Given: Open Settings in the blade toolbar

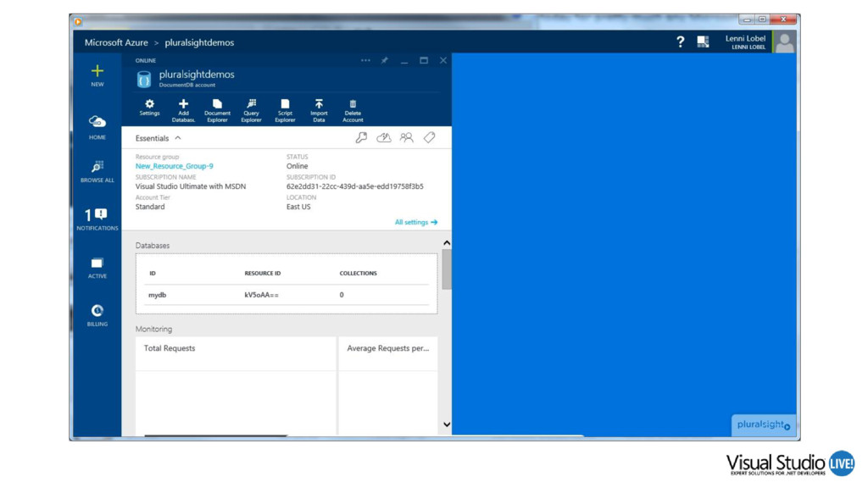Looking at the screenshot, I should [x=149, y=108].
